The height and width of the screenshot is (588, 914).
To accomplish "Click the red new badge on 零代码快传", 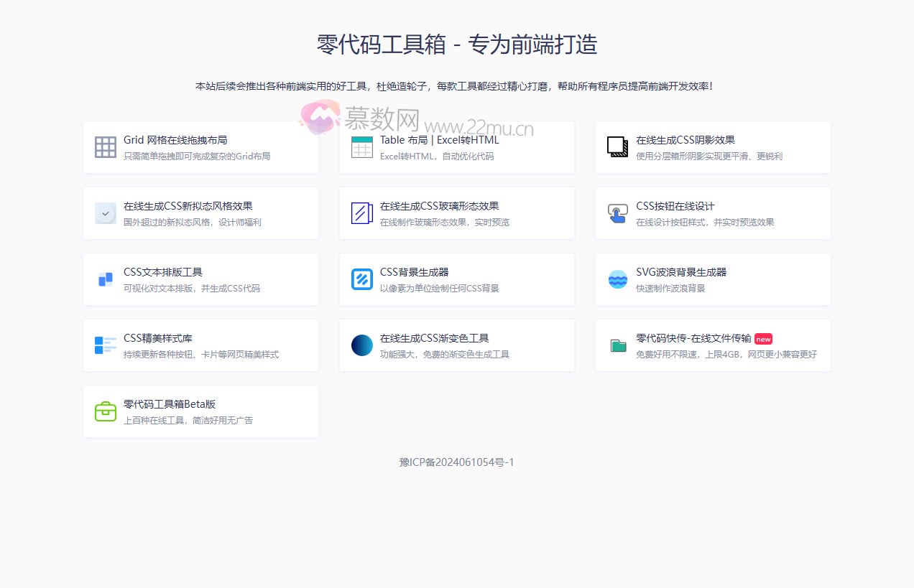I will tap(763, 338).
